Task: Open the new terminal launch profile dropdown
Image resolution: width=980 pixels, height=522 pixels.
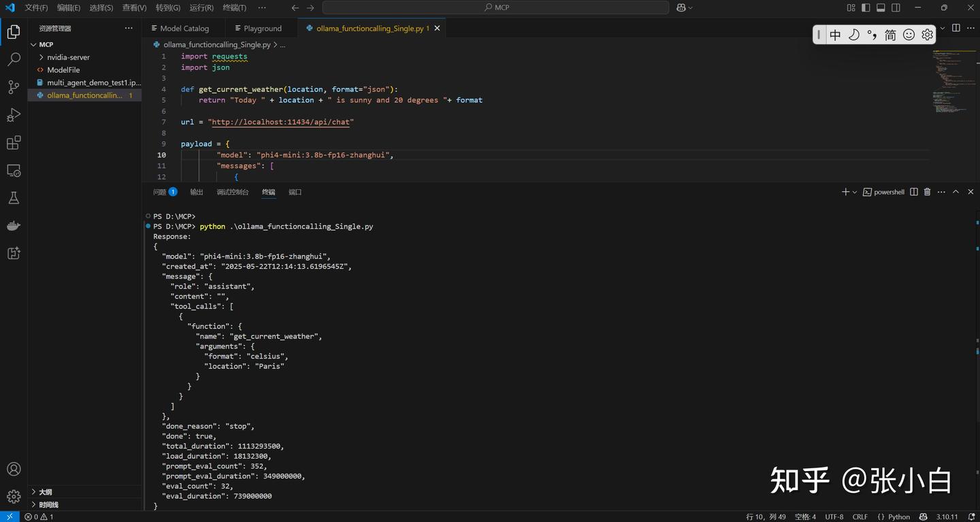Action: [855, 193]
